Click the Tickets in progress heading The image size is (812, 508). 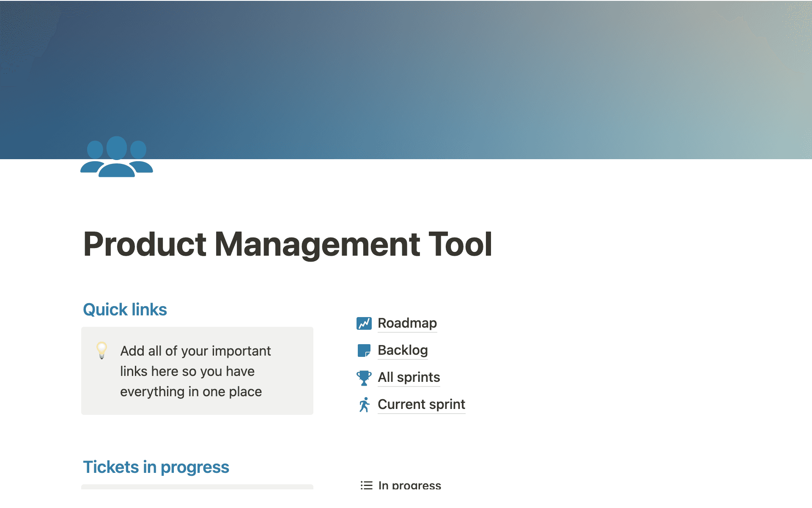(x=156, y=467)
